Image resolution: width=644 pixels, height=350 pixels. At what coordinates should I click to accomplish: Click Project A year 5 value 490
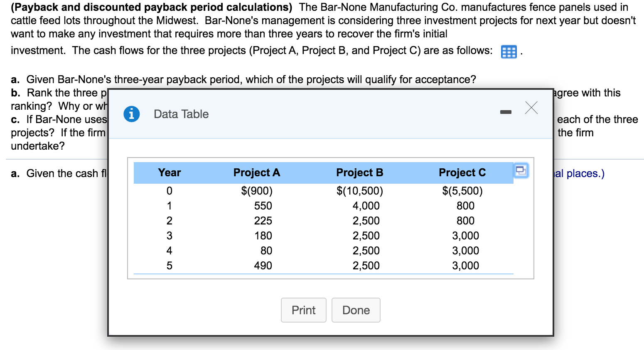[x=263, y=266]
